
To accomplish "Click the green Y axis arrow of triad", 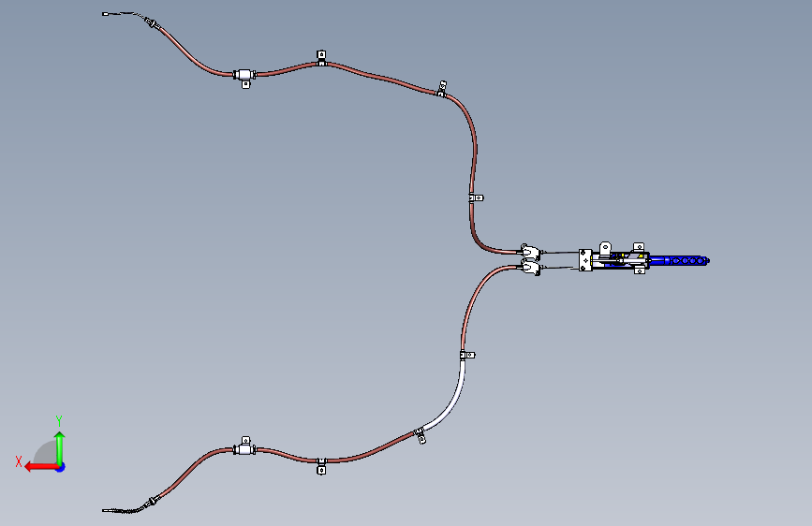I will point(60,448).
